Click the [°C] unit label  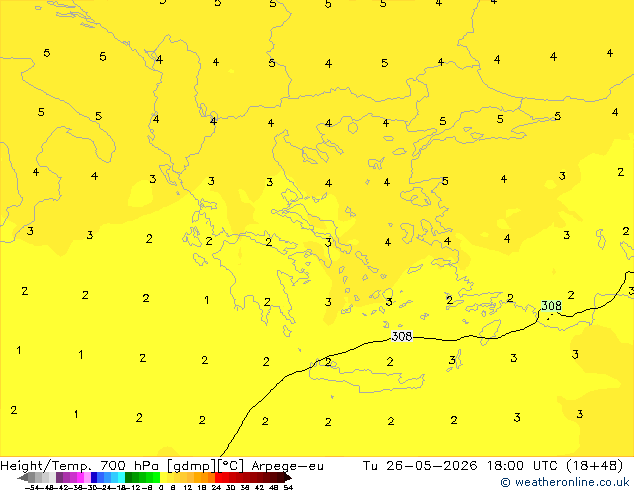pos(231,466)
